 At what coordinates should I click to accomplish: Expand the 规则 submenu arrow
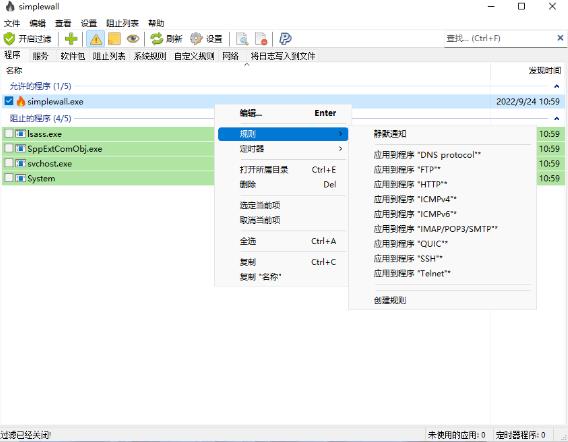(340, 134)
